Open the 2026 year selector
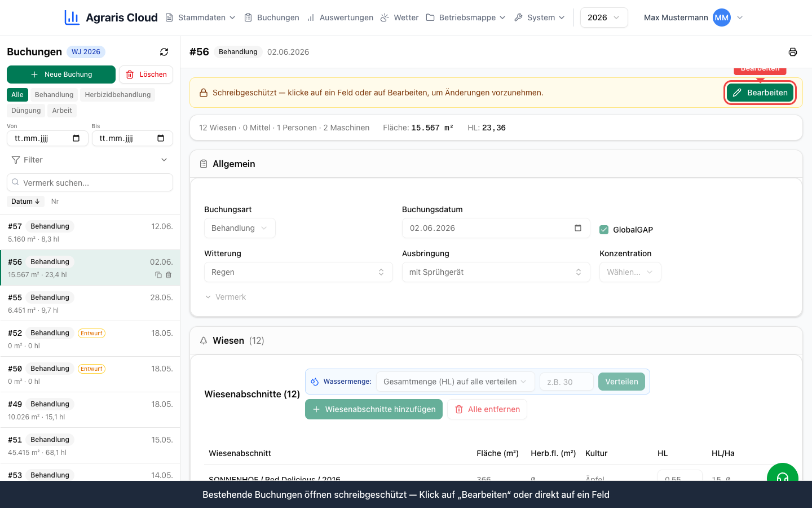812x508 pixels. (604, 17)
